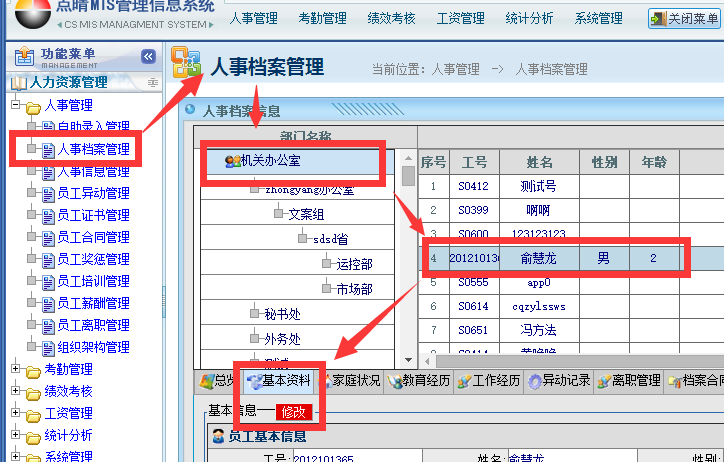724x462 pixels.
Task: Select employee row 冯方法
Action: coord(539,330)
